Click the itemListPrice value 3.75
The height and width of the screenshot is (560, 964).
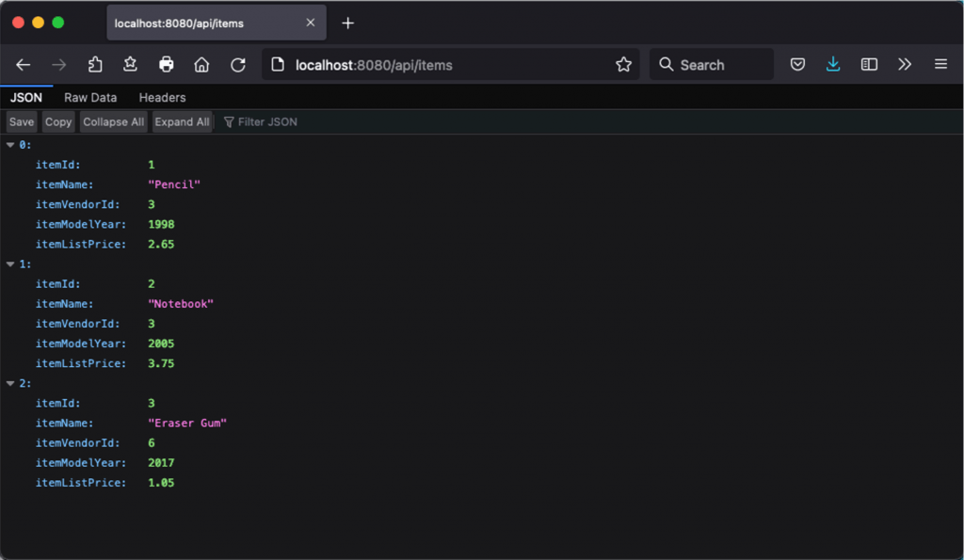click(x=161, y=363)
